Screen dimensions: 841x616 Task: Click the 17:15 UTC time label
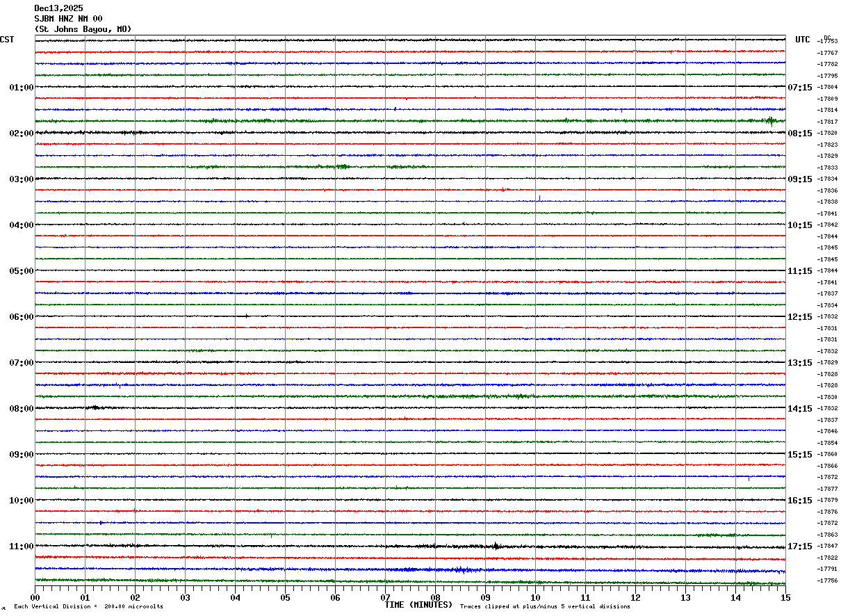tap(800, 546)
